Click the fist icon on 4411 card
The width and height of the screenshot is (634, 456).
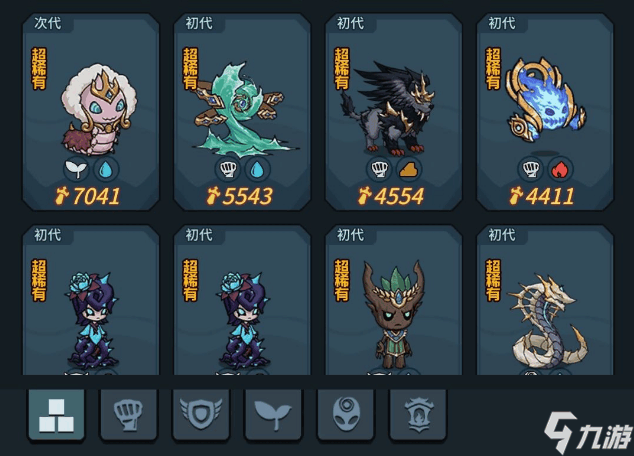point(530,169)
